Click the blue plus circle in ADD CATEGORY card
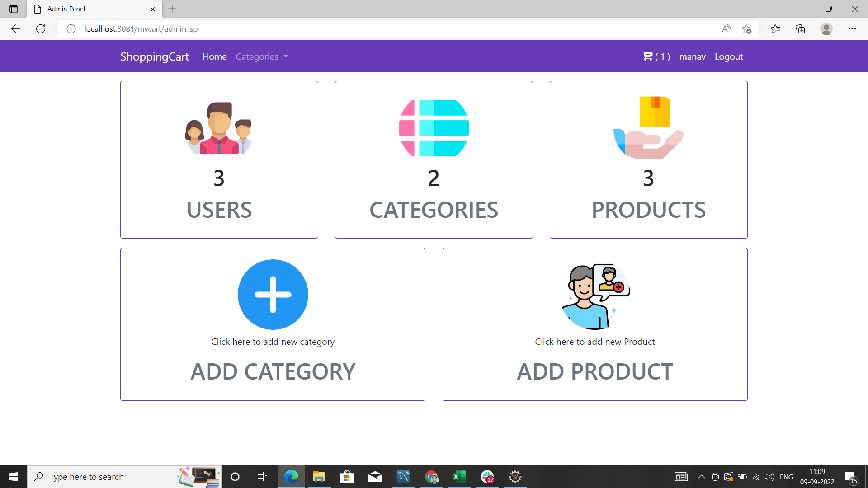The width and height of the screenshot is (868, 488). tap(273, 295)
